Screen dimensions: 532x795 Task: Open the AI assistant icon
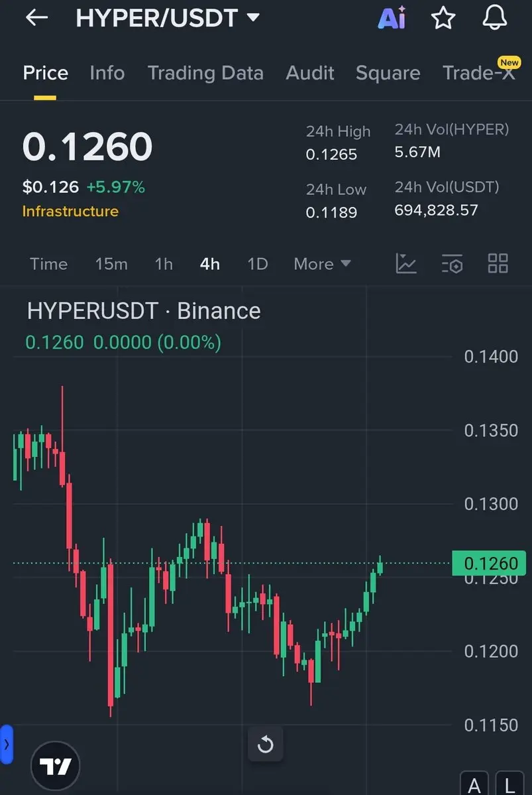click(392, 18)
